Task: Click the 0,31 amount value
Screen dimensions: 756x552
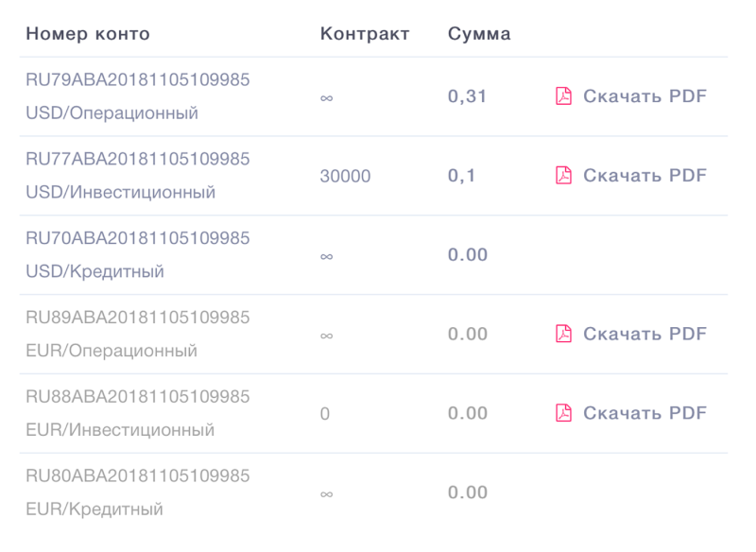Action: point(467,96)
